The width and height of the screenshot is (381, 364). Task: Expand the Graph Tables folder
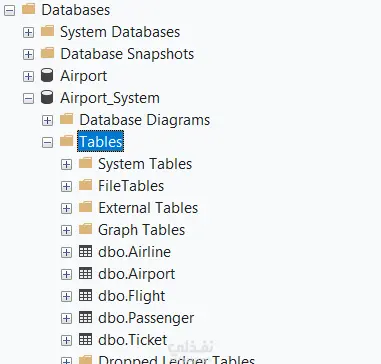[x=66, y=230]
